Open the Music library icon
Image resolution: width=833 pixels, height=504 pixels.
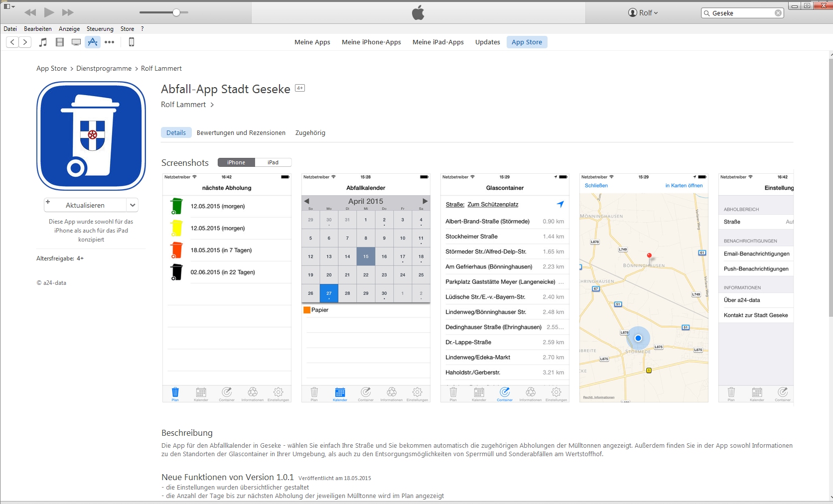43,42
